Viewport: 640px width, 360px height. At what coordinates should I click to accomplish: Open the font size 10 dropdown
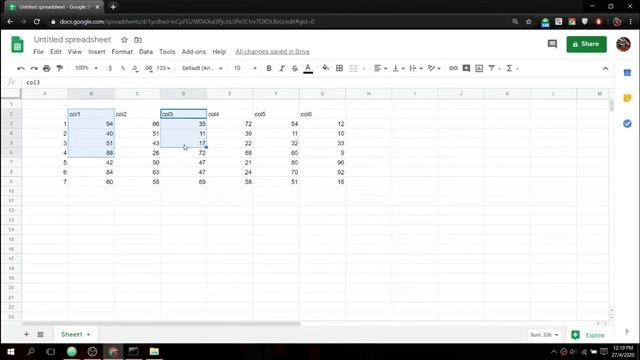[x=245, y=68]
